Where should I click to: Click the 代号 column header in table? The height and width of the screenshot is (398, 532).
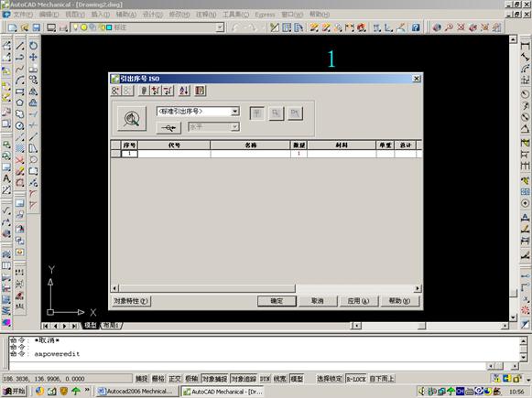174,145
